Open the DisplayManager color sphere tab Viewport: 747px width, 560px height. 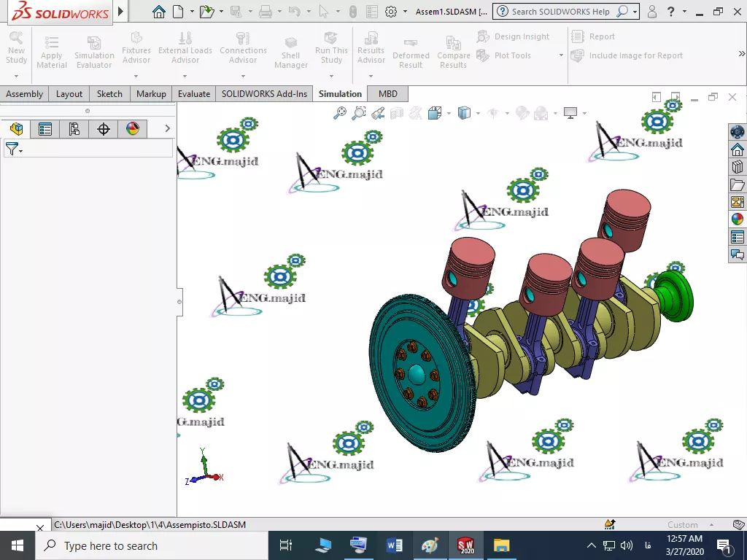pyautogui.click(x=133, y=129)
